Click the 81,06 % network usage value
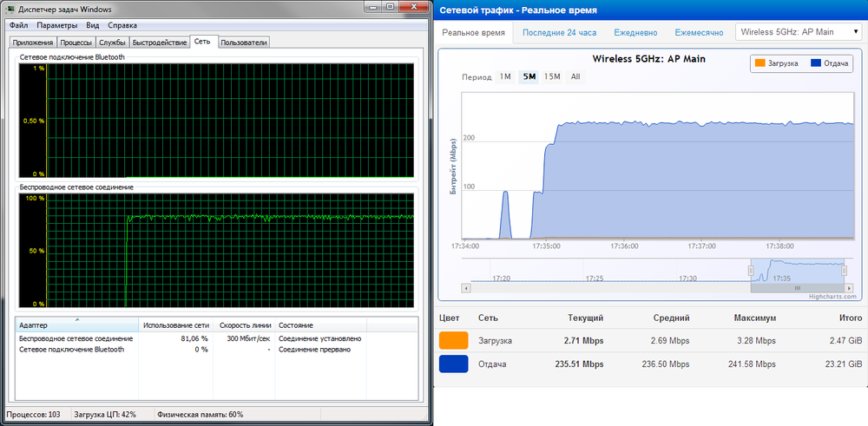The image size is (868, 426). point(194,338)
